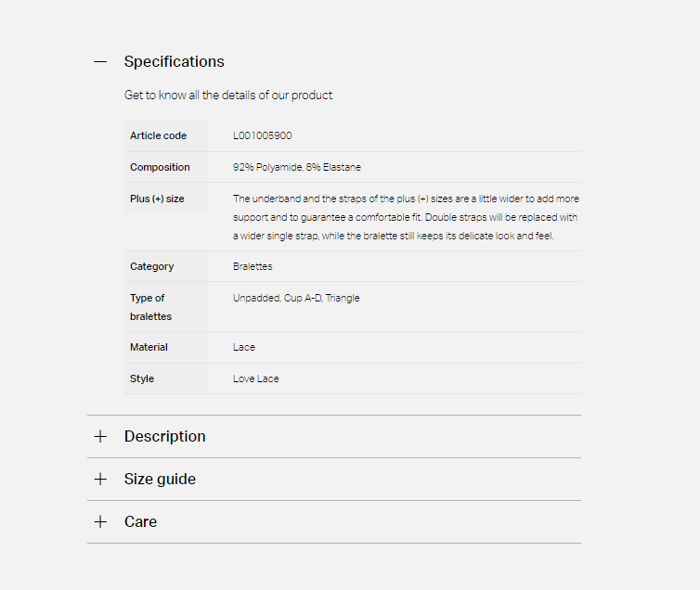Expand Description via its plus icon
Image resolution: width=700 pixels, height=590 pixels.
click(100, 436)
